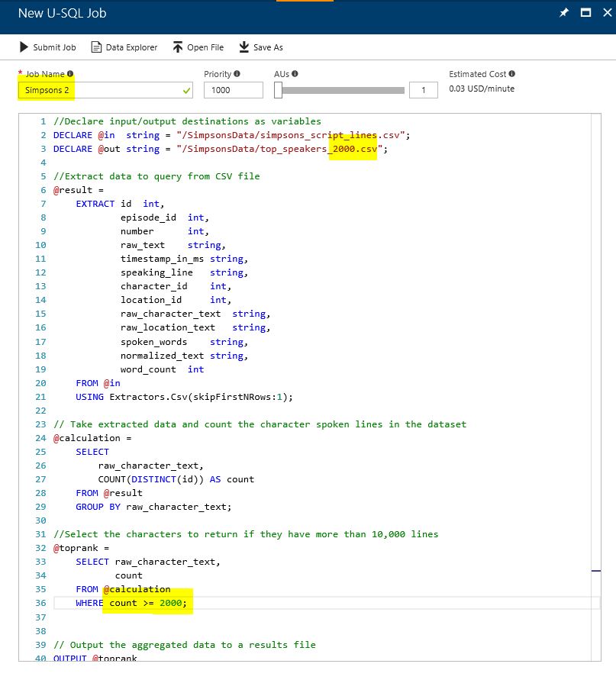This screenshot has height=696, width=616.
Task: Click '@toprank =' on line 32
Action: click(x=81, y=548)
